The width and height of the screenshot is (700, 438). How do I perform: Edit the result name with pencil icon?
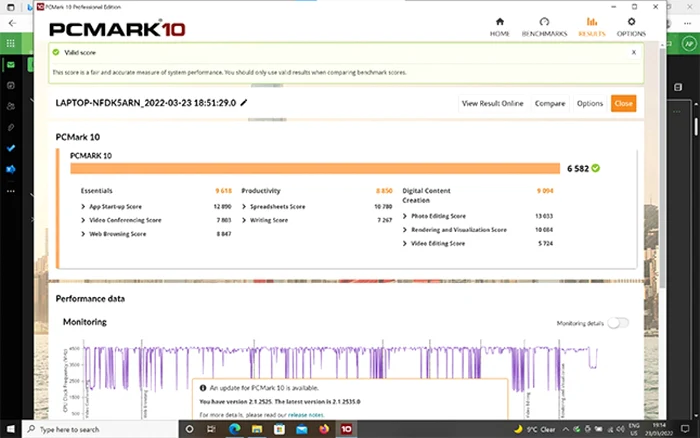(x=244, y=103)
